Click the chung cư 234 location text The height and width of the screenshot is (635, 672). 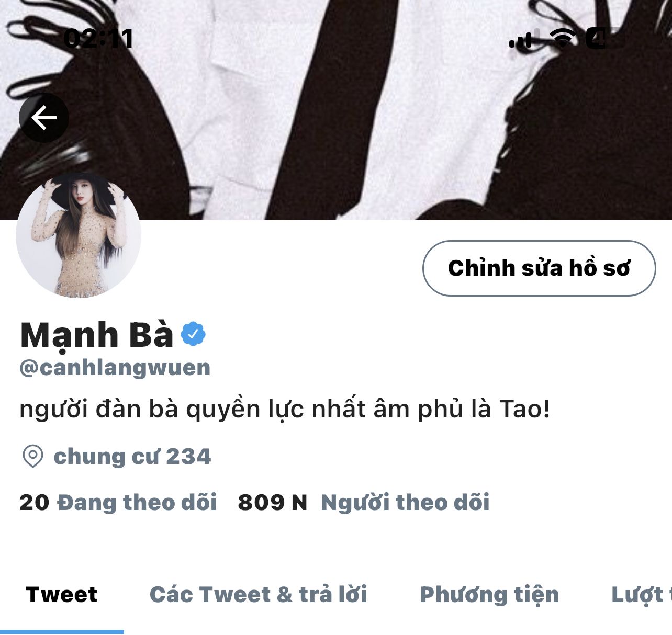pos(132,457)
